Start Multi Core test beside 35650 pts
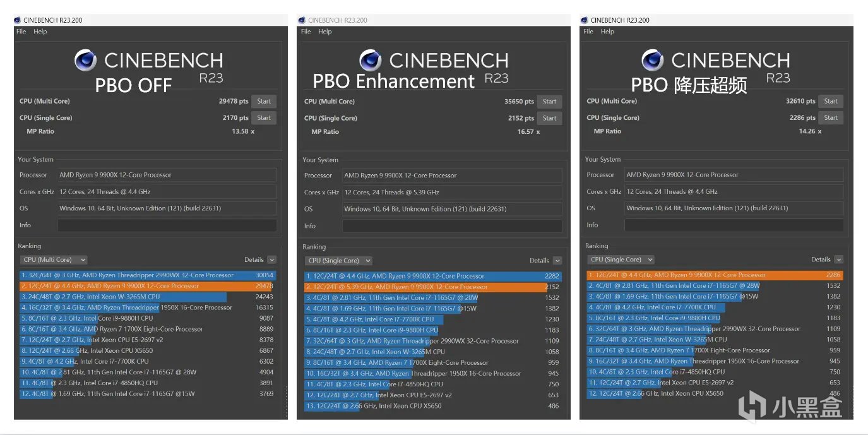 (x=549, y=102)
